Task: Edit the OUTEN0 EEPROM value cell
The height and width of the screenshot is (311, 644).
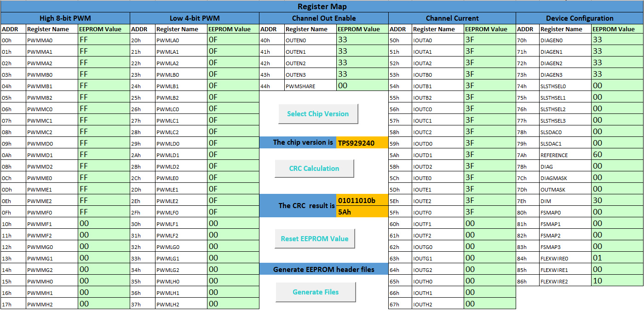Action: click(x=362, y=40)
